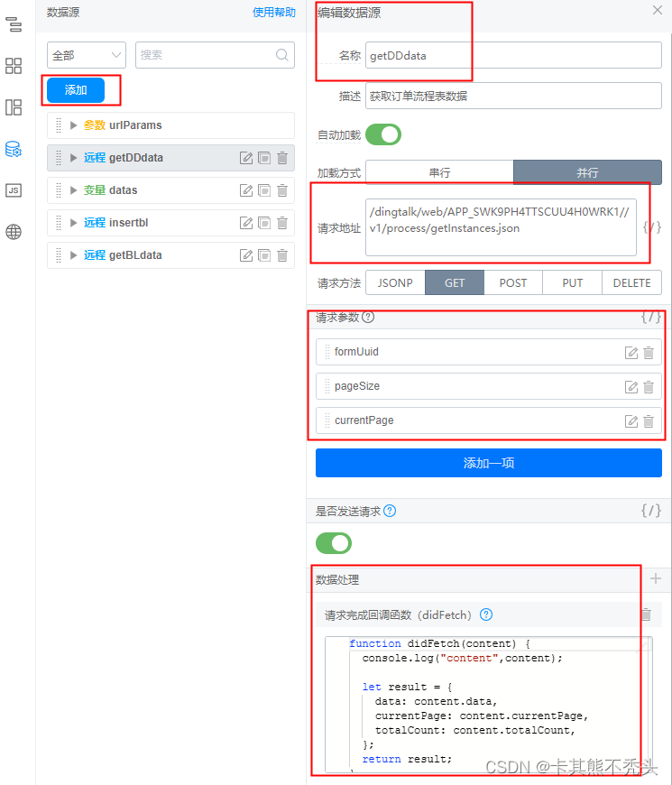Screen dimensions: 672x785
Task: Toggle the 是否发送请求 switch
Action: (x=334, y=543)
